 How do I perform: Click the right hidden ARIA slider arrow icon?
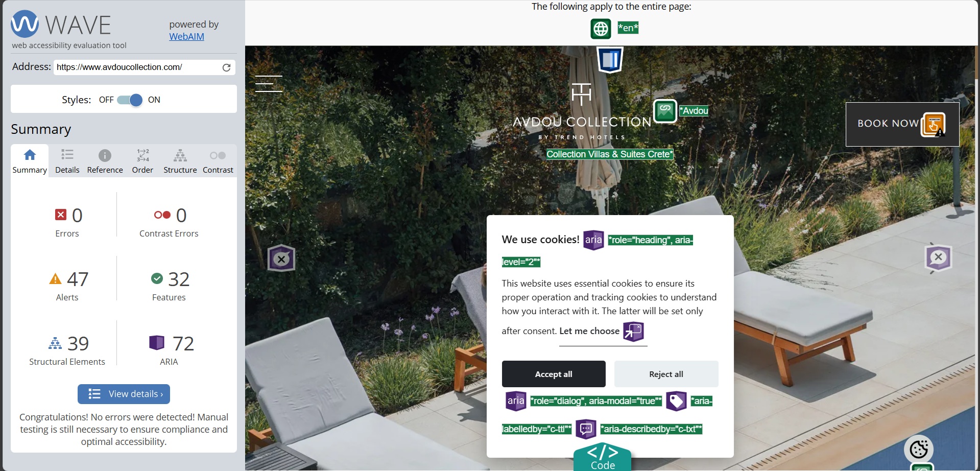(938, 257)
